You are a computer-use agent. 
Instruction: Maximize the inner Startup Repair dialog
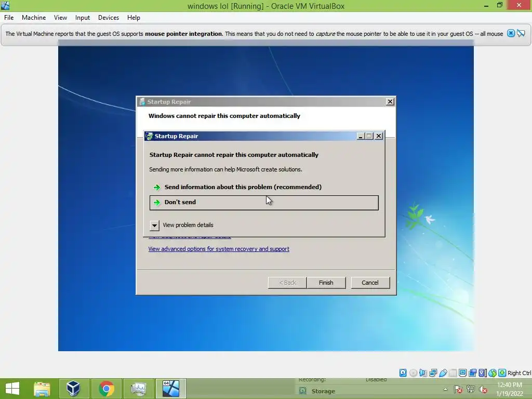(x=369, y=136)
